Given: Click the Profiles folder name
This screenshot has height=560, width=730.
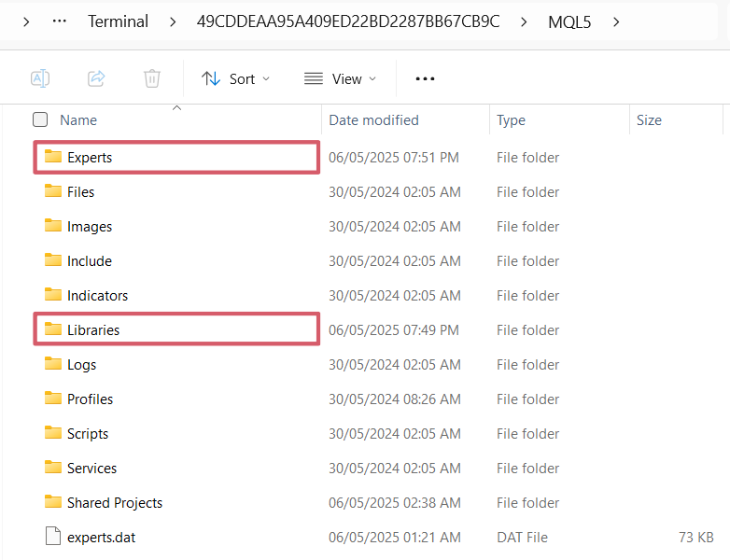Looking at the screenshot, I should point(90,399).
